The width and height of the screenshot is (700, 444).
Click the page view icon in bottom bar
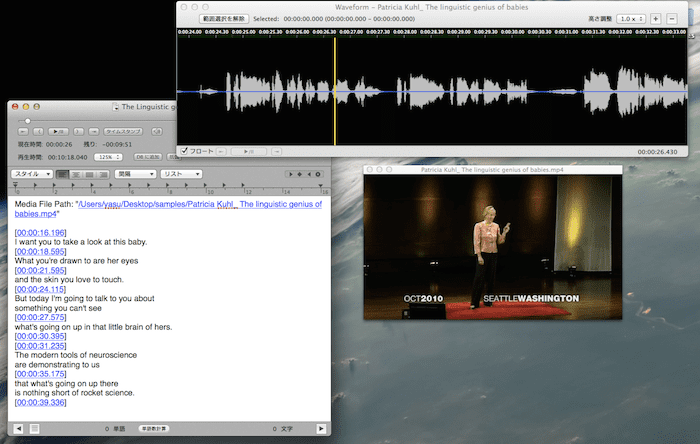tap(34, 429)
